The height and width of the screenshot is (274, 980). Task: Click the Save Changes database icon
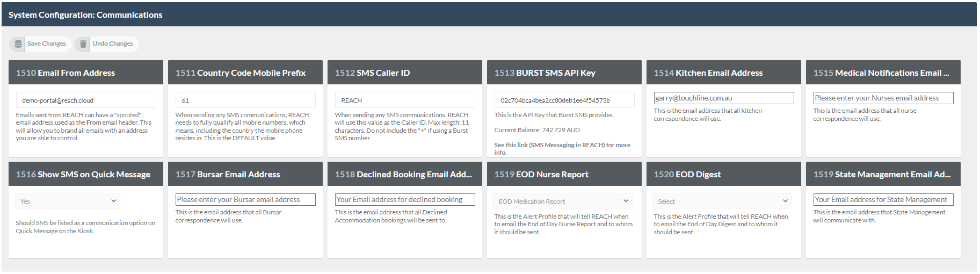click(x=18, y=44)
